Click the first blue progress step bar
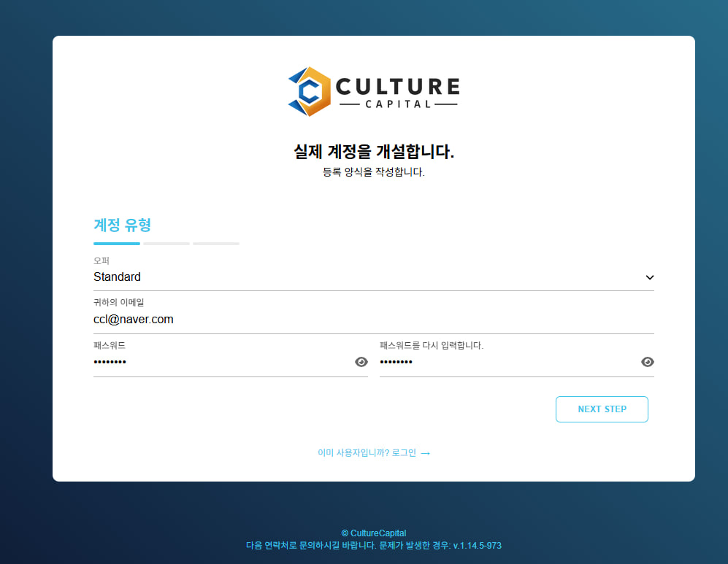Image resolution: width=728 pixels, height=564 pixels. pos(117,244)
